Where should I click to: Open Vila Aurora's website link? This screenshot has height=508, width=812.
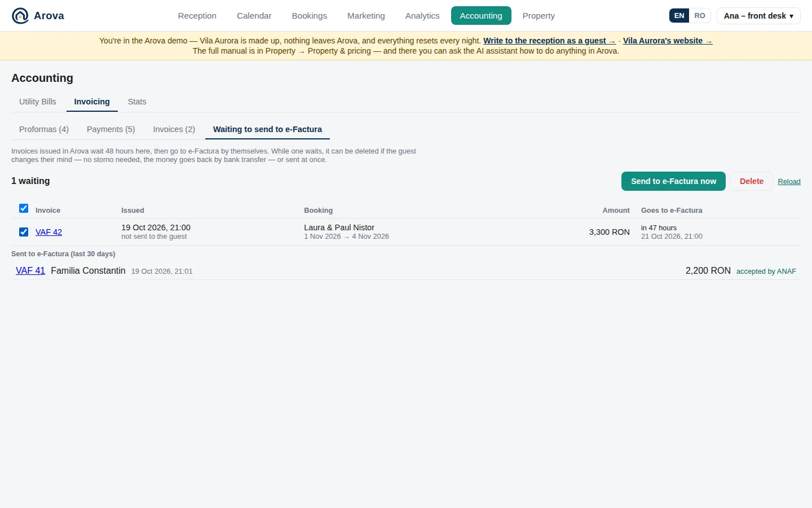[x=668, y=41]
